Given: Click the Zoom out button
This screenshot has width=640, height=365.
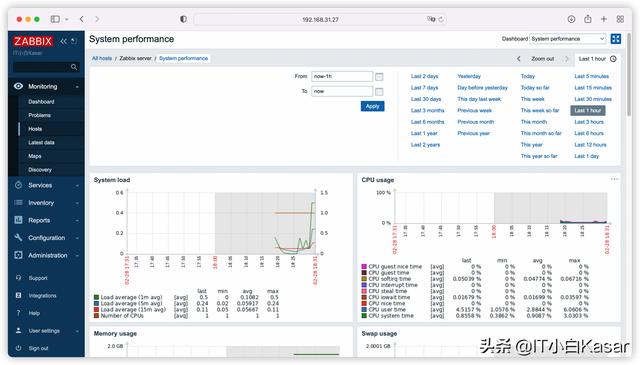Looking at the screenshot, I should [542, 59].
